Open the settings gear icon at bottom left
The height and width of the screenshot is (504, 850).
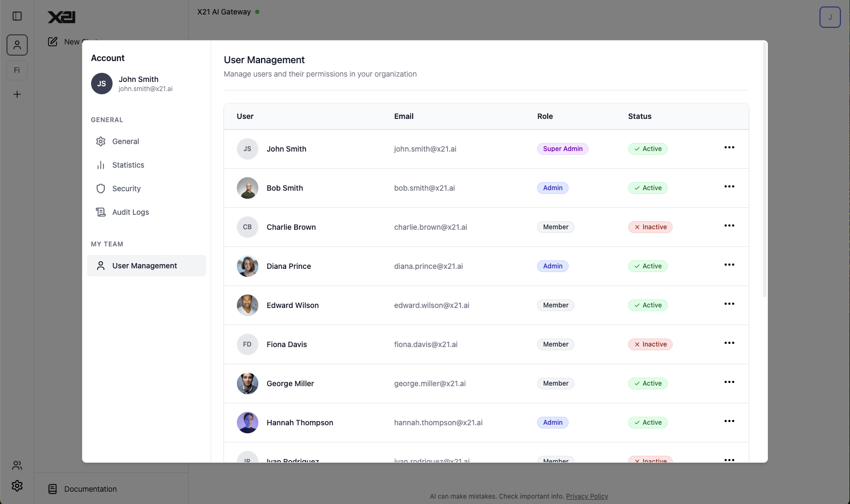coord(17,486)
